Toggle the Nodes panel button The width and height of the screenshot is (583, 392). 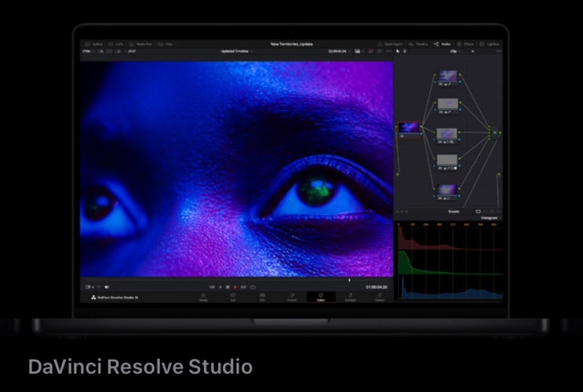443,44
